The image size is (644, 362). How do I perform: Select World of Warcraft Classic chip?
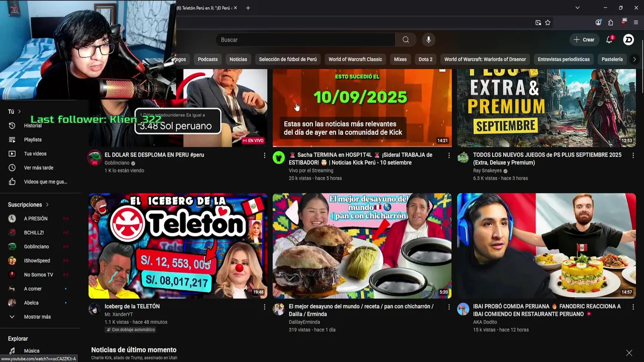pyautogui.click(x=355, y=59)
